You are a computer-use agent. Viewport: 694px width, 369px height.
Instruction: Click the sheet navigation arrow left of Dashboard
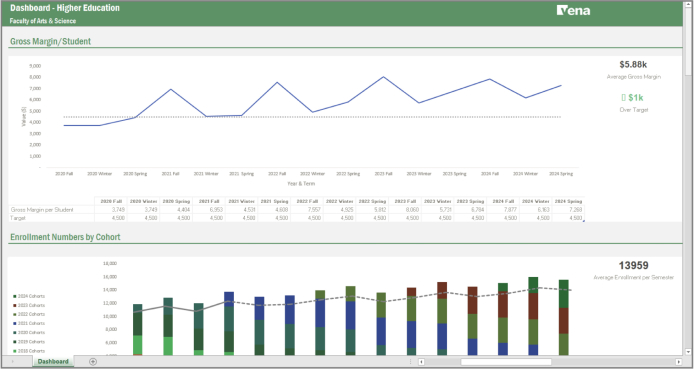[x=12, y=361]
